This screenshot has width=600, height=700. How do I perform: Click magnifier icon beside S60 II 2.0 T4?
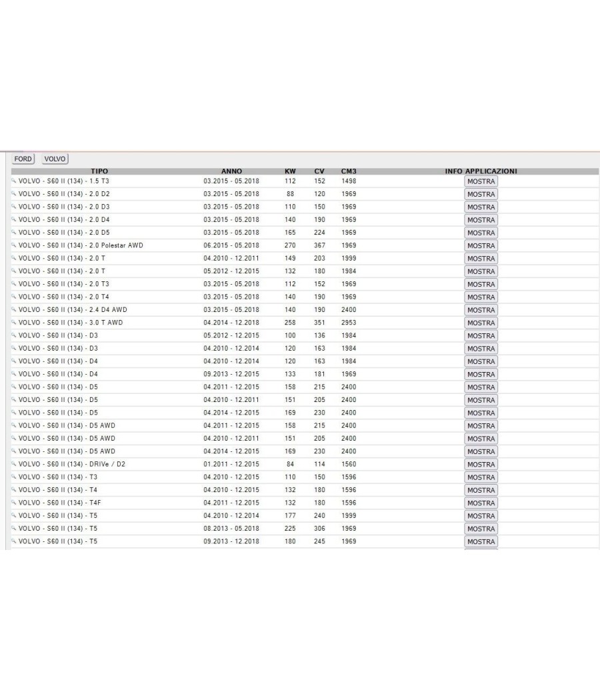[x=14, y=297]
